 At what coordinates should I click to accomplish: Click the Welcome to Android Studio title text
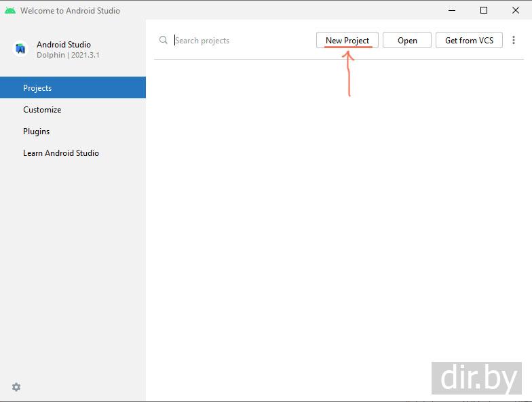70,11
